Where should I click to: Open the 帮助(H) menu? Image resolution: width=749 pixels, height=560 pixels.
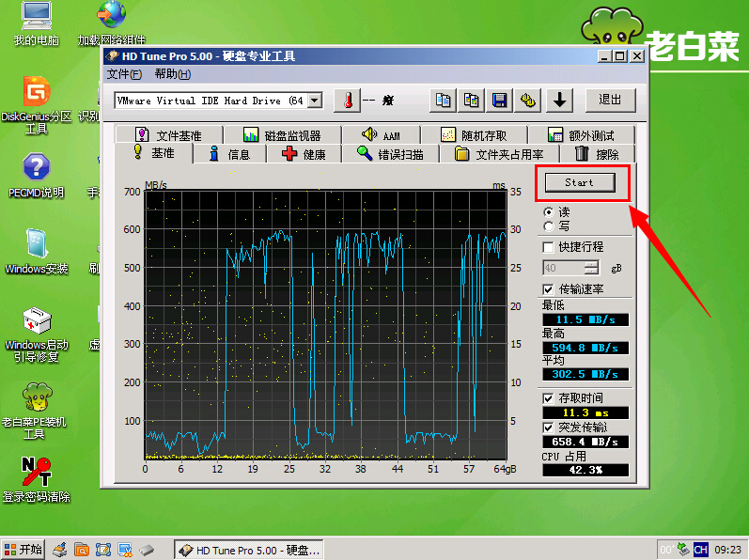[x=172, y=74]
